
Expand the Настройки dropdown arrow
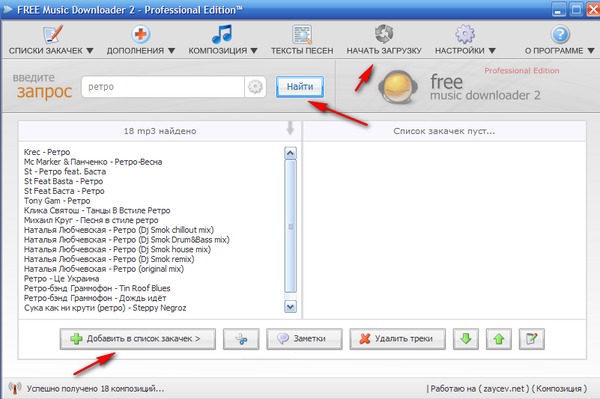pyautogui.click(x=492, y=50)
